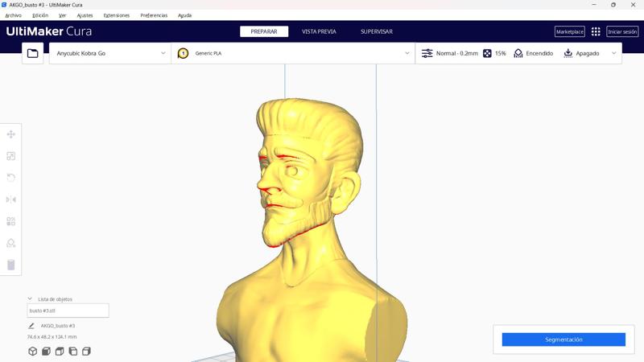Select the Rotate tool in left toolbar
The height and width of the screenshot is (362, 644).
(x=11, y=178)
